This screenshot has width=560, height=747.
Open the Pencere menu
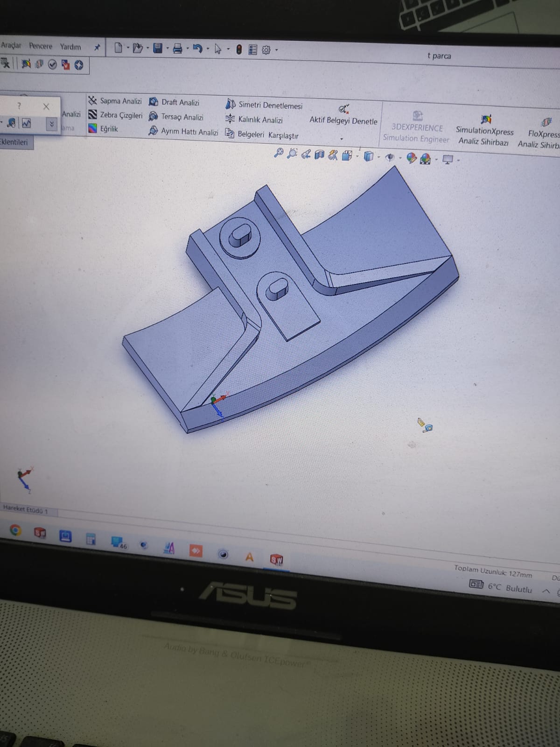click(x=41, y=46)
